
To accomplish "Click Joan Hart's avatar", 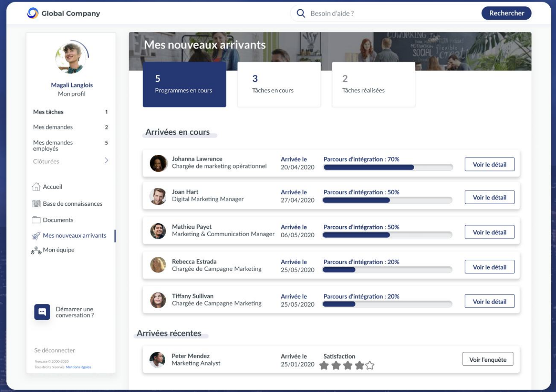I will point(158,196).
